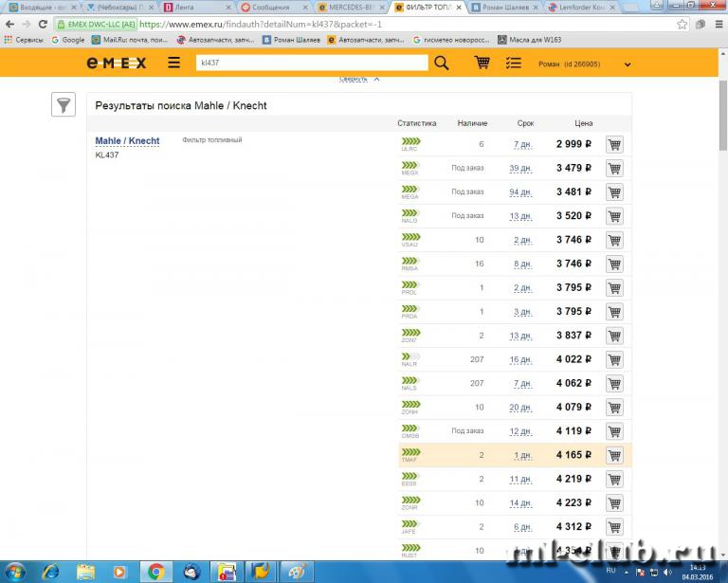Add the 4 119 ₽ offer to cart
Screen dimensions: 728x583
click(614, 431)
